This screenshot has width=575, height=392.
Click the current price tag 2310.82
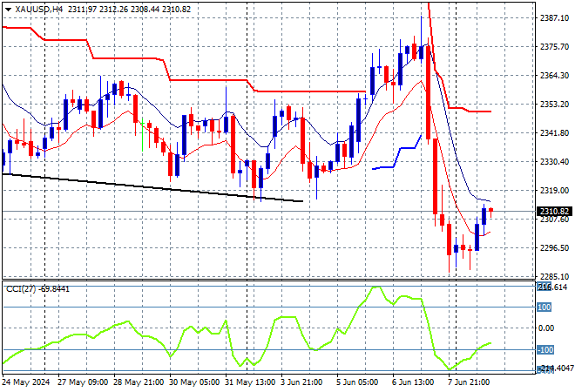(x=554, y=212)
